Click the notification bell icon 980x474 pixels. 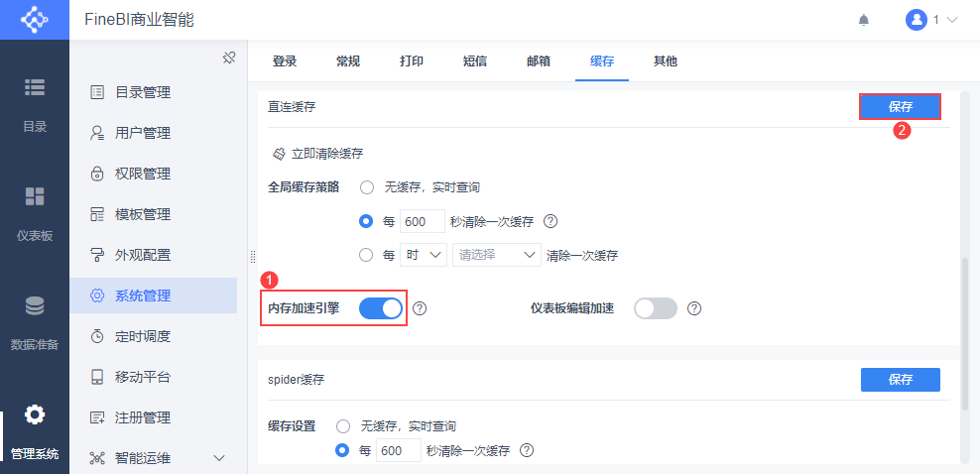(x=864, y=20)
